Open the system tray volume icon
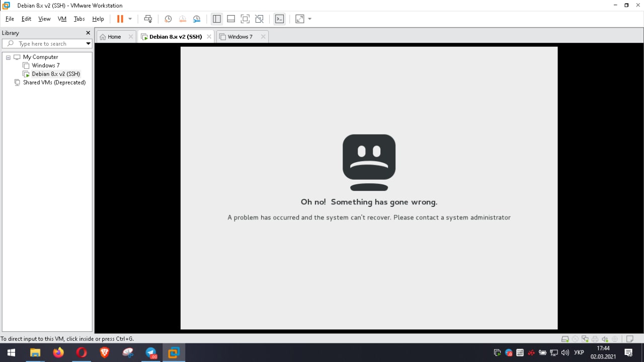644x362 pixels. tap(565, 353)
